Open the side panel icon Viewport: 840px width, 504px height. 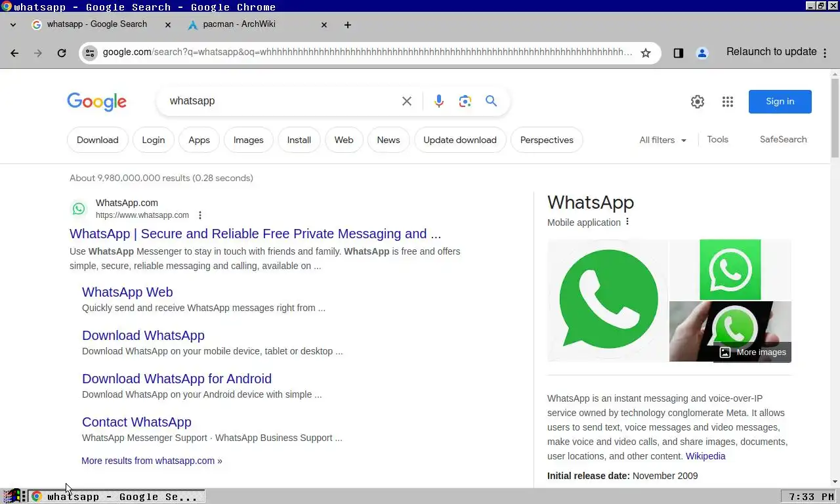[x=679, y=53]
